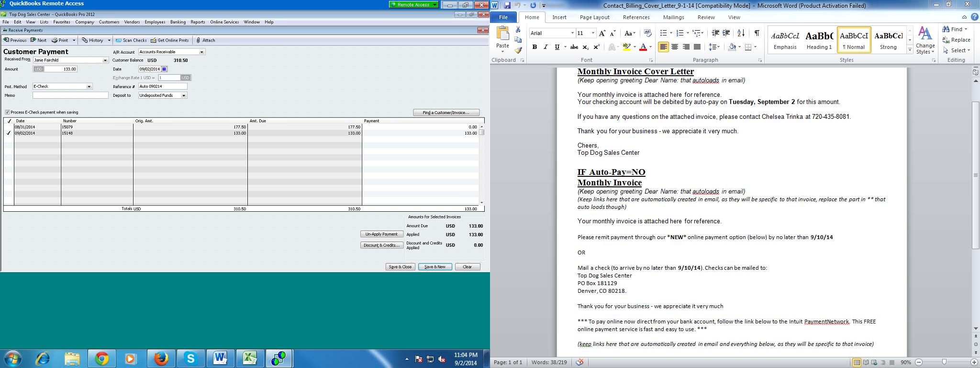Viewport: 980px width, 368px height.
Task: Click the Clear button in Receive Payments
Action: pos(468,267)
